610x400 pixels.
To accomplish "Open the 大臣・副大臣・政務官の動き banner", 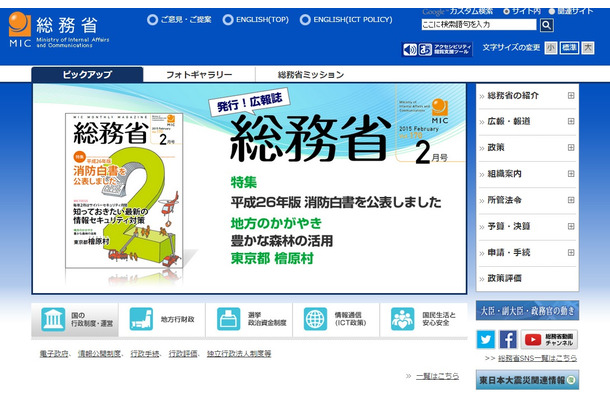I will pos(527,311).
